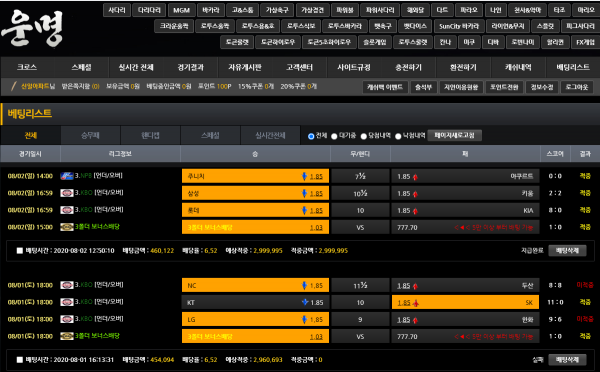Click red up arrow in highlighted SK cell
Image resolution: width=600 pixels, height=372 pixels.
tap(416, 303)
